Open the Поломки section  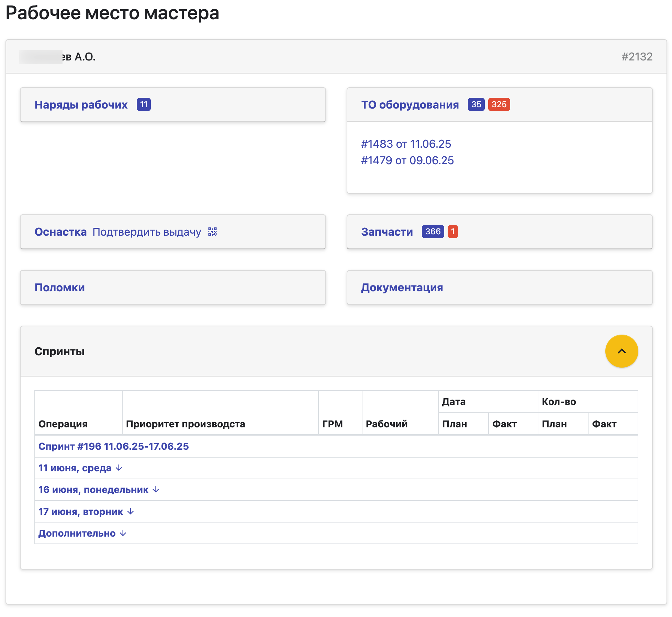(x=60, y=288)
